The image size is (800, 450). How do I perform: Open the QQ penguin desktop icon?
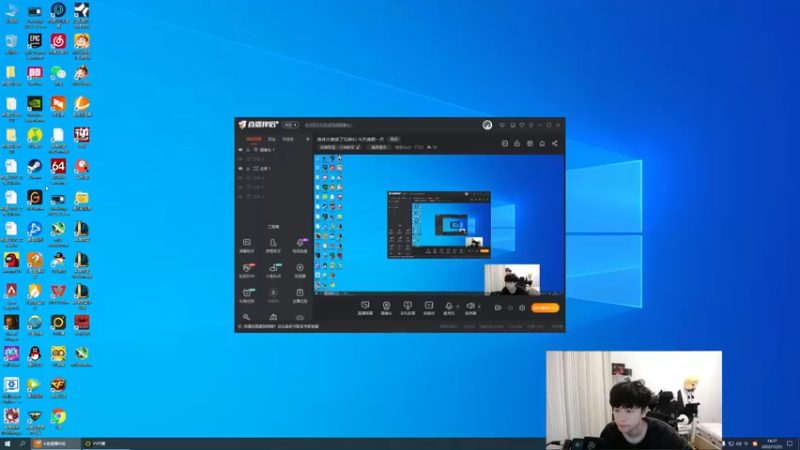35,356
